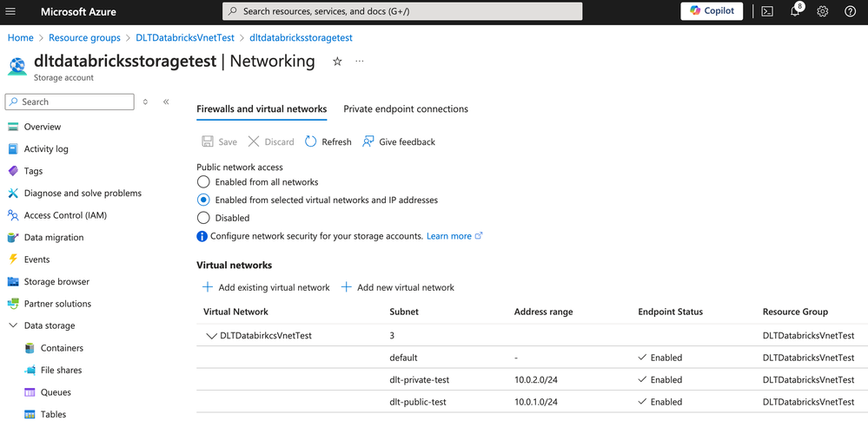Collapse the DLTDatabirkcsVnetTest network row
868x427 pixels.
pyautogui.click(x=211, y=336)
